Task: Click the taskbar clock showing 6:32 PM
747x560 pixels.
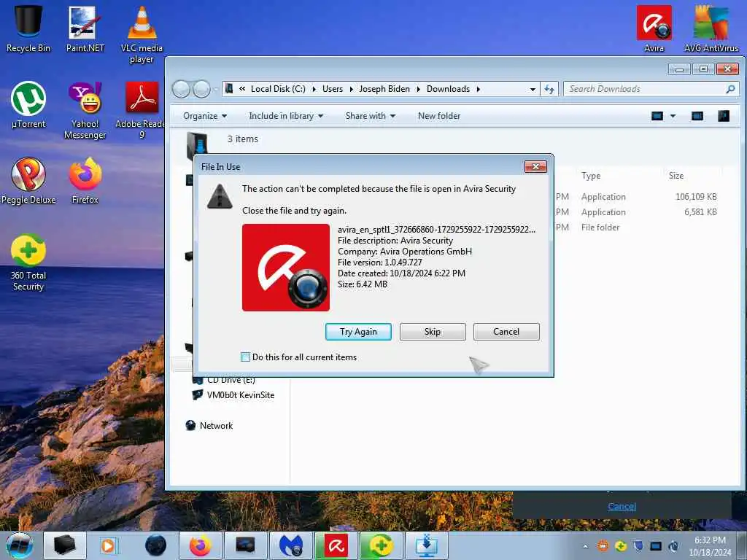Action: point(710,546)
